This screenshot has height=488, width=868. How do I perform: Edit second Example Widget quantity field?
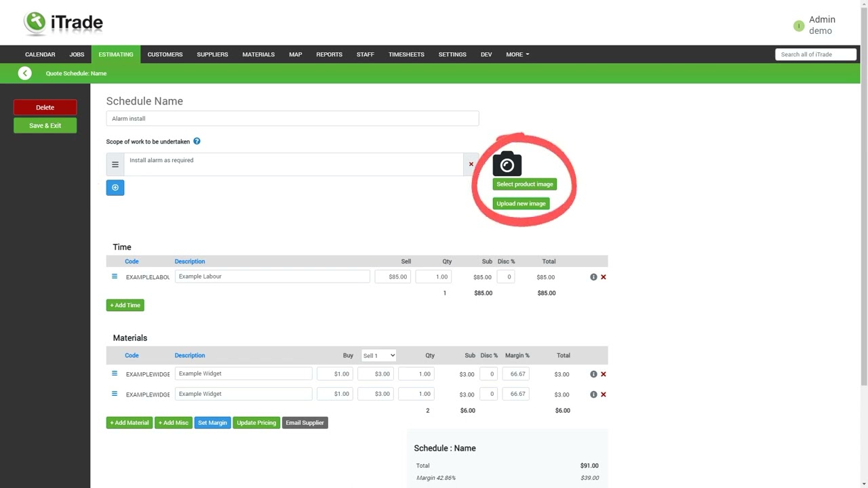click(x=416, y=394)
